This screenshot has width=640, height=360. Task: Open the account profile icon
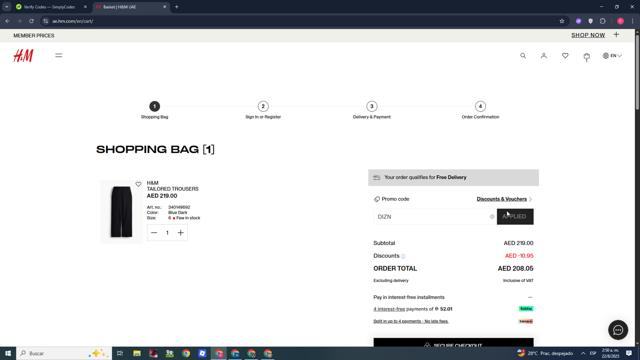point(544,56)
